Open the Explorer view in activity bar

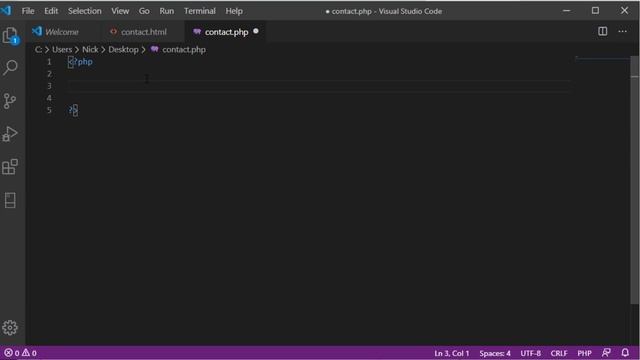pos(10,36)
